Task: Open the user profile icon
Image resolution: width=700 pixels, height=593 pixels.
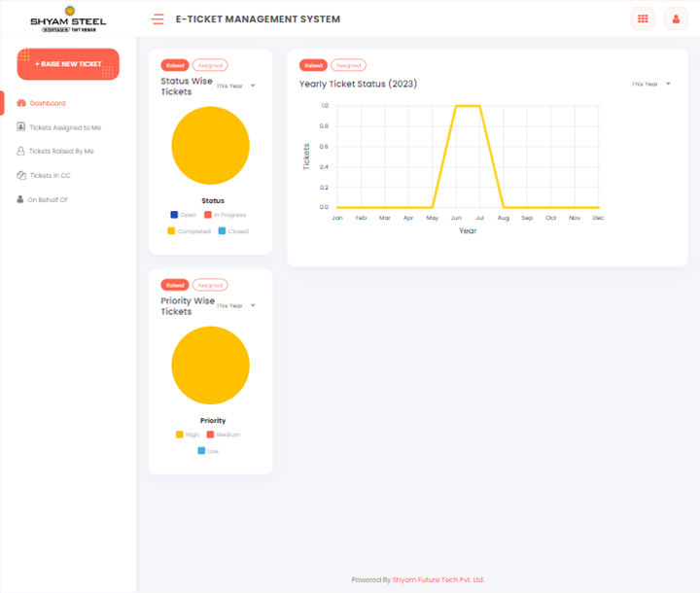Action: point(675,18)
